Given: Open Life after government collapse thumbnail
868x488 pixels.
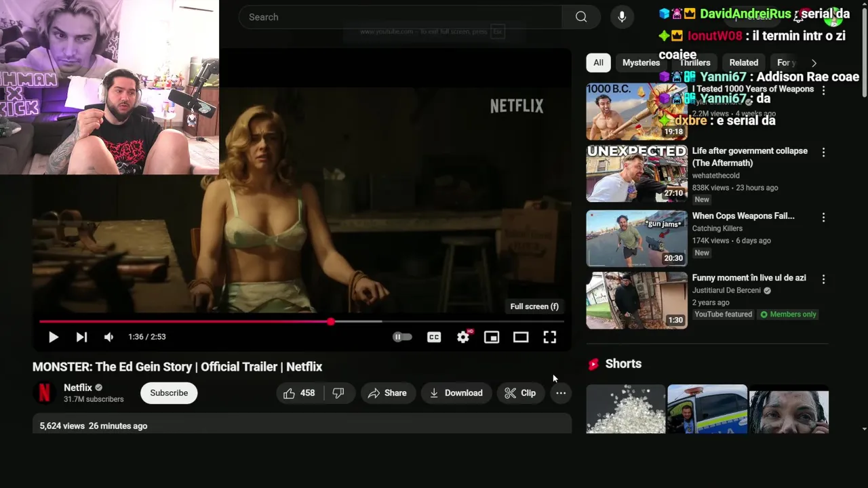Looking at the screenshot, I should [x=637, y=174].
